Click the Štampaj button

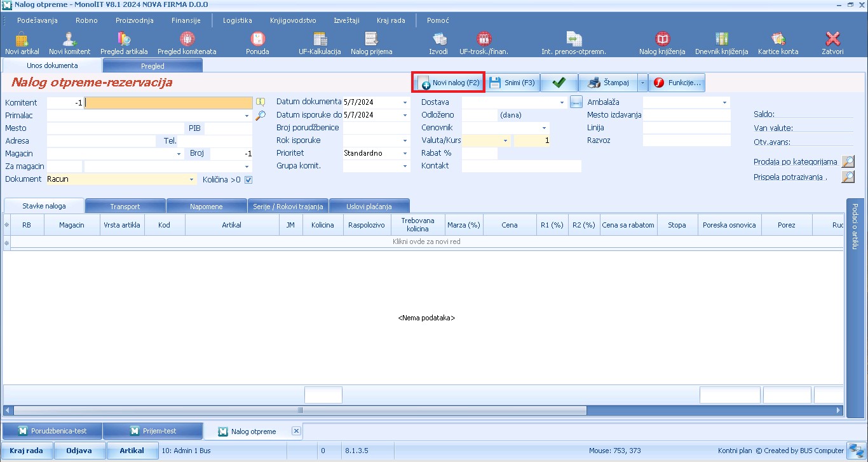point(609,83)
